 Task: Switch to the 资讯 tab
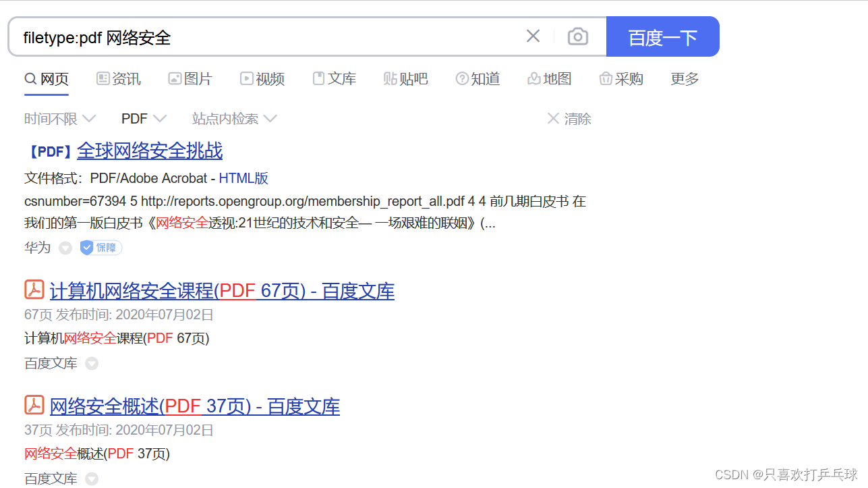pos(119,79)
